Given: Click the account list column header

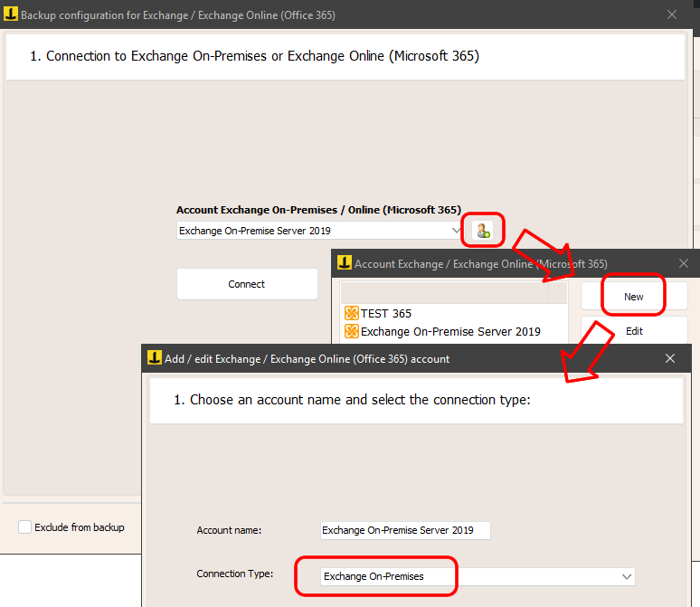Looking at the screenshot, I should 444,293.
